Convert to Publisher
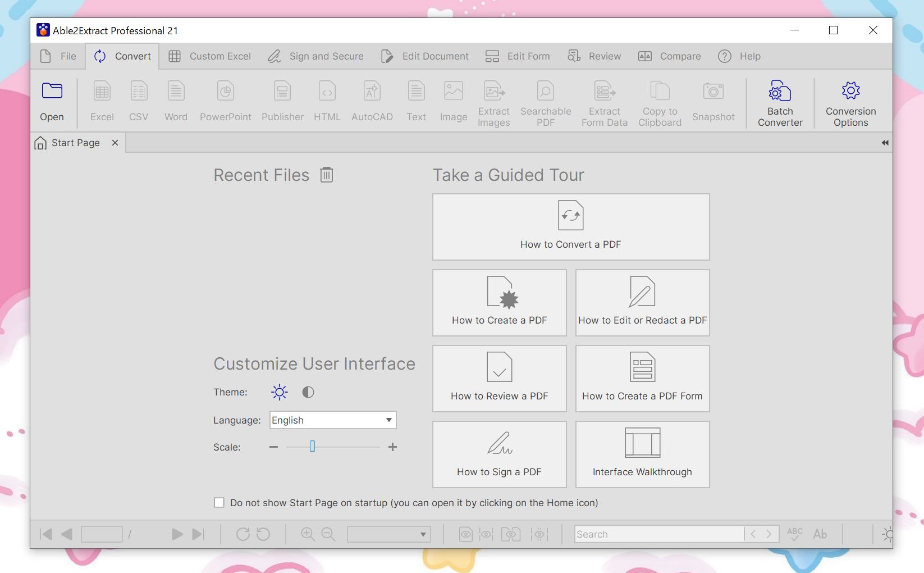Screen dimensions: 924x573 [x=282, y=102]
